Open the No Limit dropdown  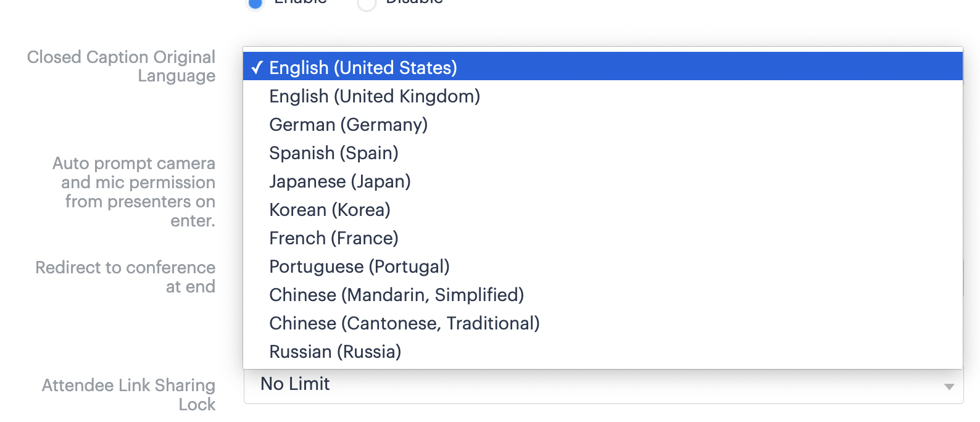pos(602,386)
